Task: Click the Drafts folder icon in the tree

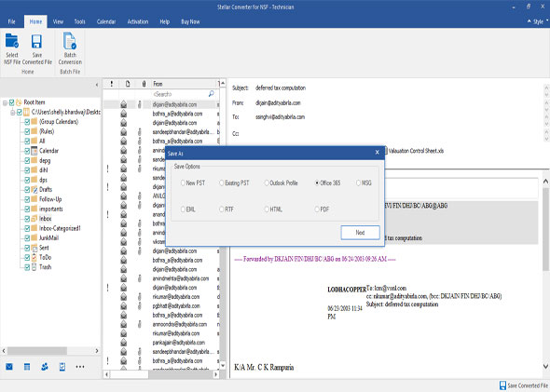Action: tap(34, 189)
